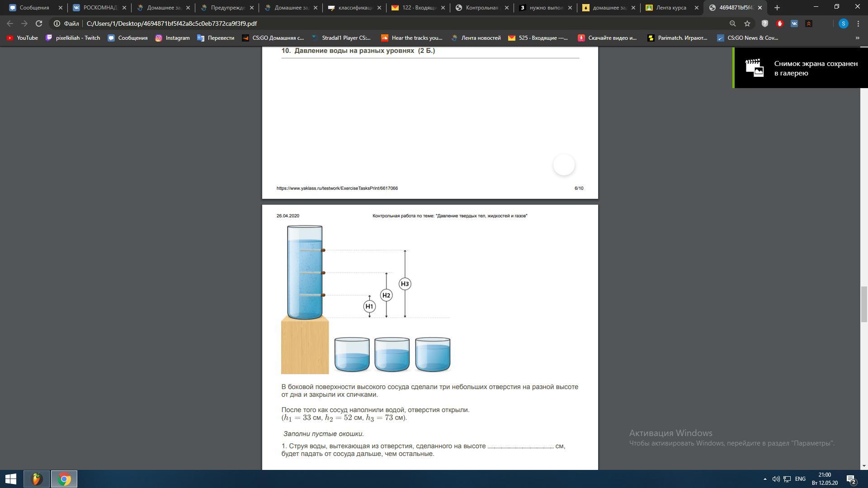Bookmark this page with the star icon
The image size is (868, 488).
coord(747,23)
